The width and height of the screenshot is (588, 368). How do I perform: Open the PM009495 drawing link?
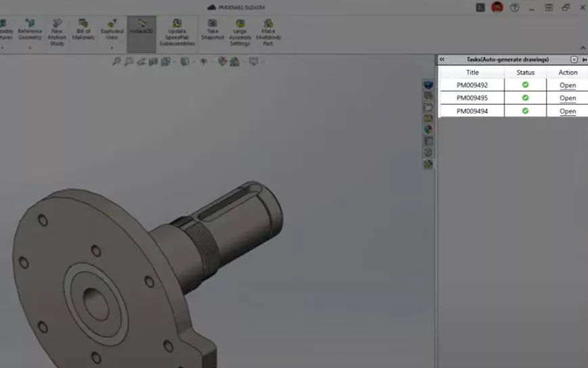click(x=567, y=98)
